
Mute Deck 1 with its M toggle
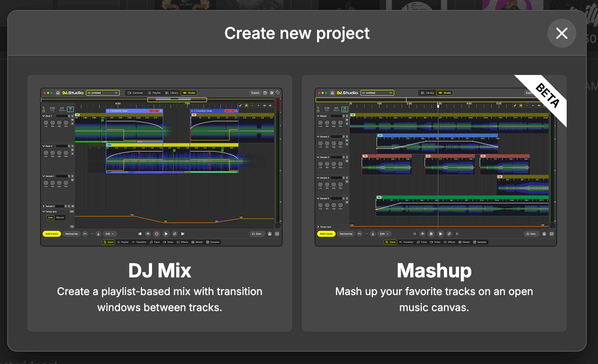(x=72, y=120)
